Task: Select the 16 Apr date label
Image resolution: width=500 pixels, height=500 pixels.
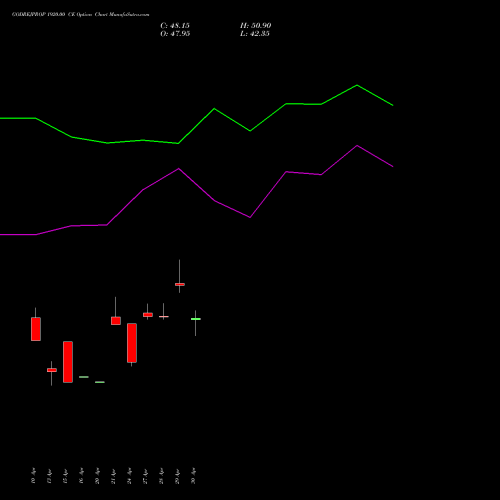Action: click(81, 476)
